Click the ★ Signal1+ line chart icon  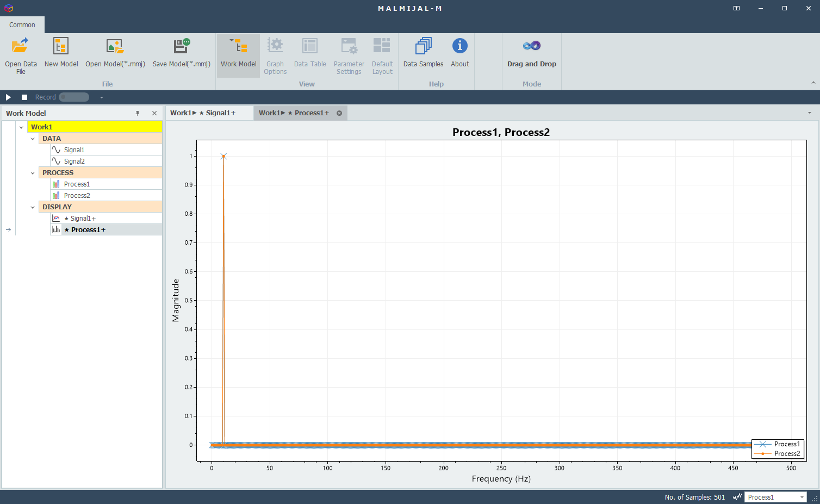click(56, 219)
